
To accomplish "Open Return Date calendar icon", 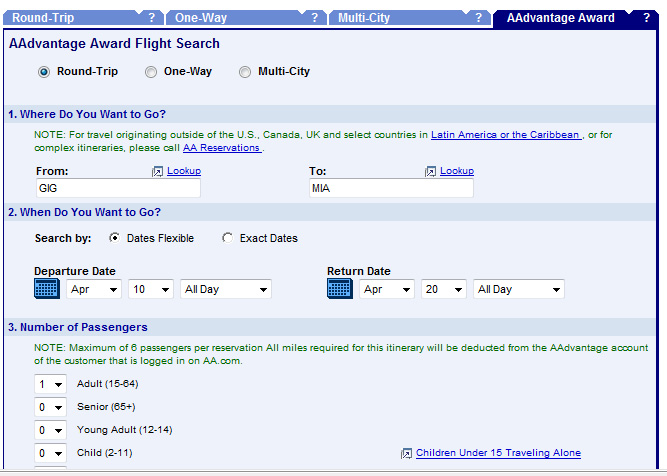I will click(339, 289).
